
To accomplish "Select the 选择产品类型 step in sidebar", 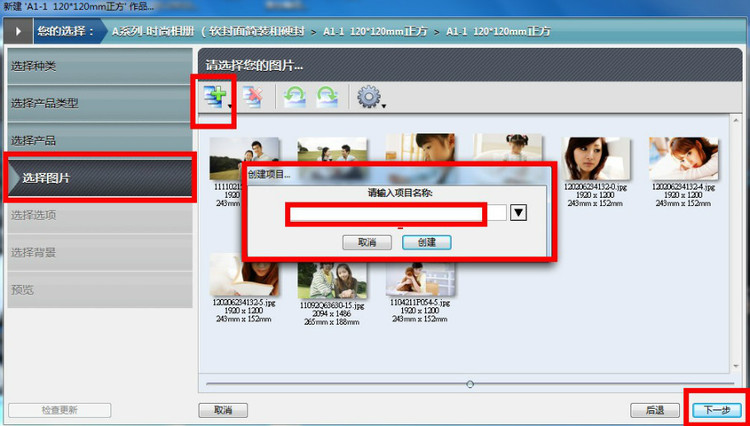I will [x=99, y=103].
